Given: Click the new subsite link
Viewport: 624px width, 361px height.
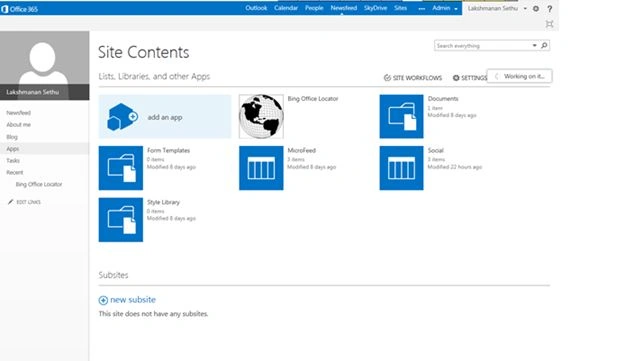Looking at the screenshot, I should [x=133, y=300].
